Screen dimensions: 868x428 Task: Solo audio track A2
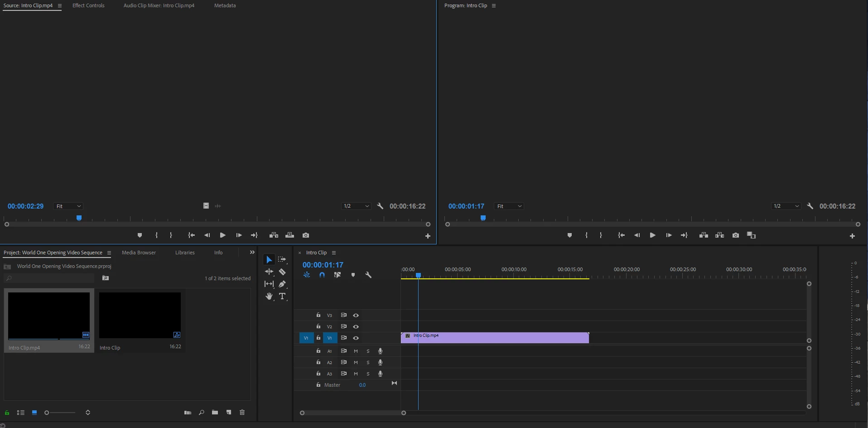(368, 362)
